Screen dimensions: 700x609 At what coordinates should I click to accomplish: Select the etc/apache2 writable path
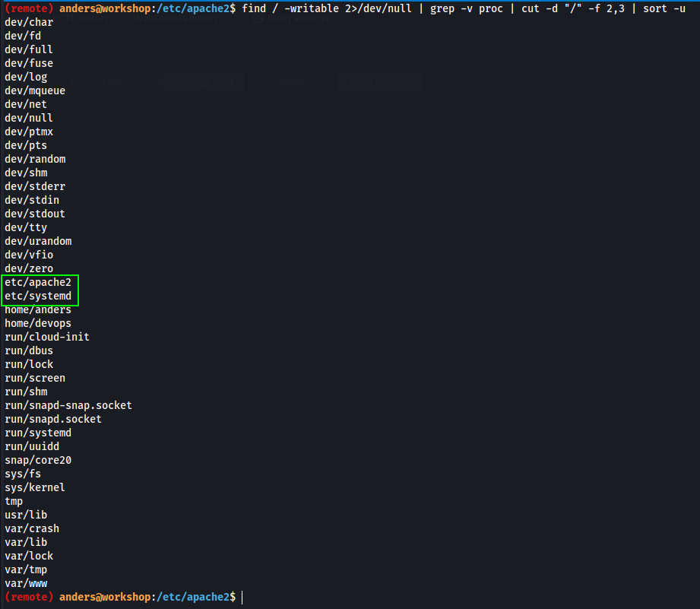click(x=38, y=282)
